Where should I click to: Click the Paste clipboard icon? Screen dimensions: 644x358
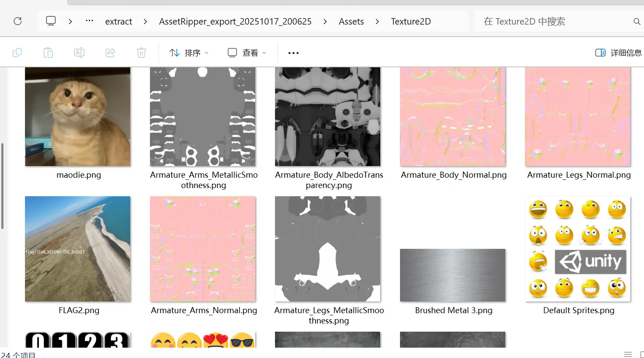point(48,53)
